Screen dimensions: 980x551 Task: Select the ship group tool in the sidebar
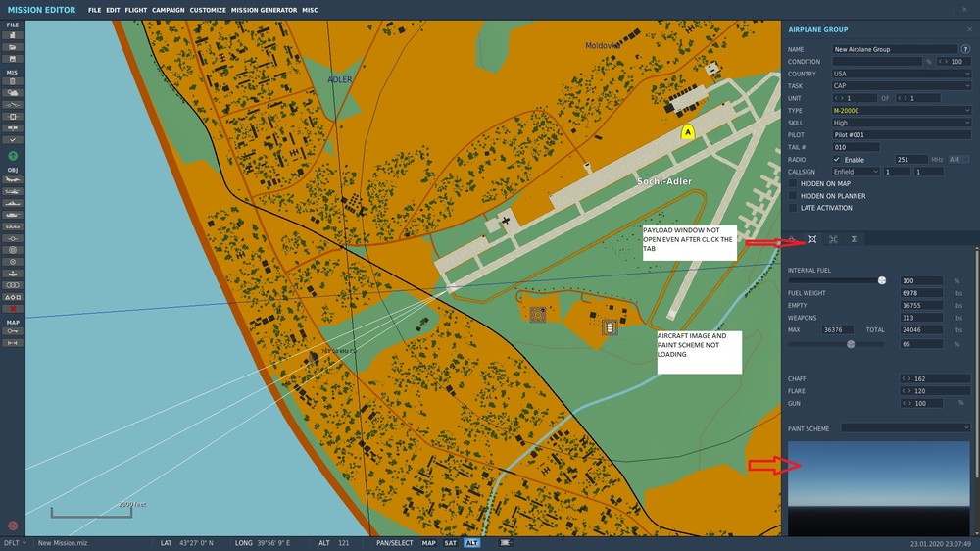tap(13, 203)
